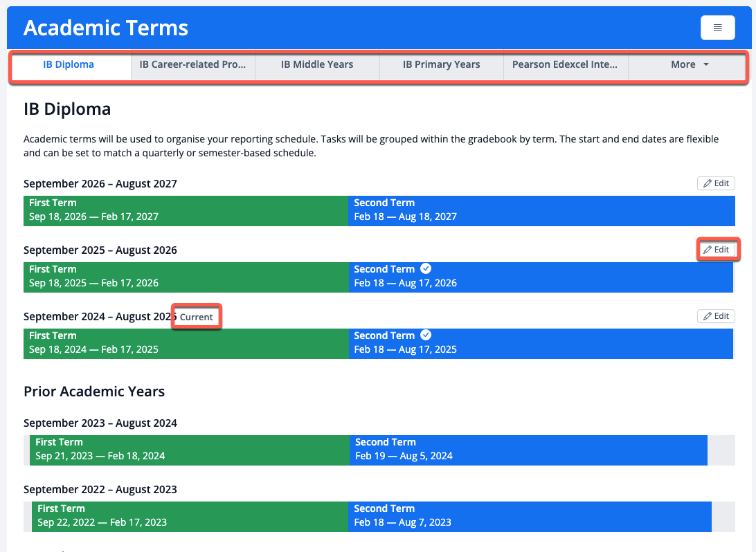Click the September 2026 – August 2027 heading
The width and height of the screenshot is (756, 552).
tap(100, 183)
